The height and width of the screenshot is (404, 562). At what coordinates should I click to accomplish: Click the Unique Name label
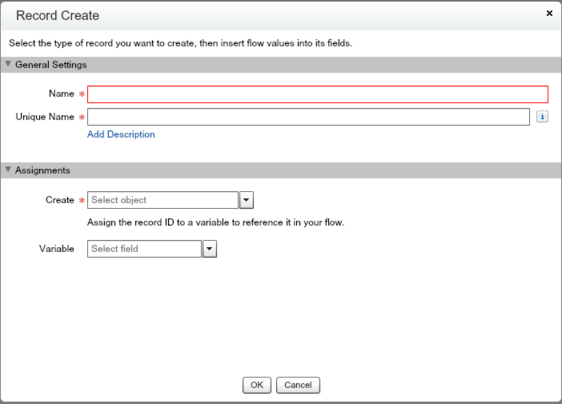point(45,117)
